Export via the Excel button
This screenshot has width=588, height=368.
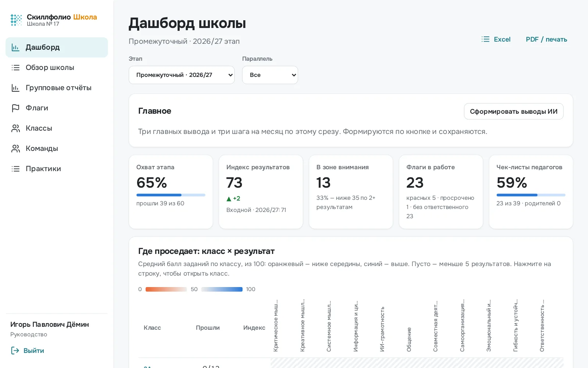coord(496,39)
